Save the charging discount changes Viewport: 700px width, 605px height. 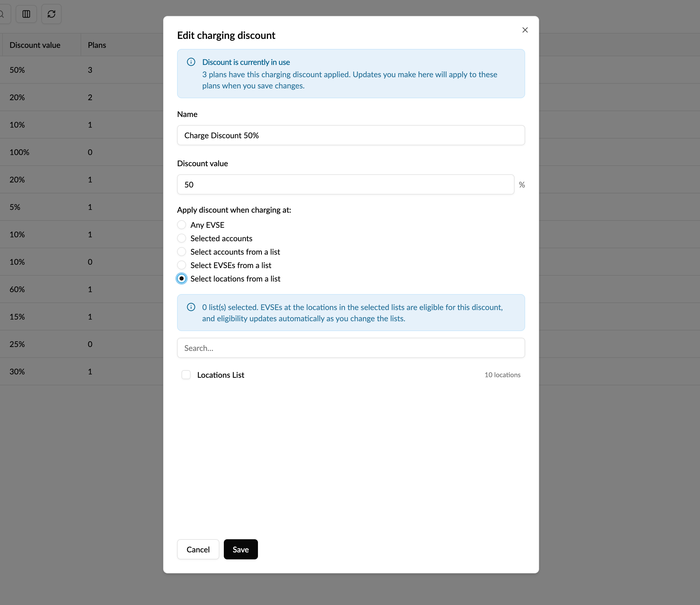point(241,549)
